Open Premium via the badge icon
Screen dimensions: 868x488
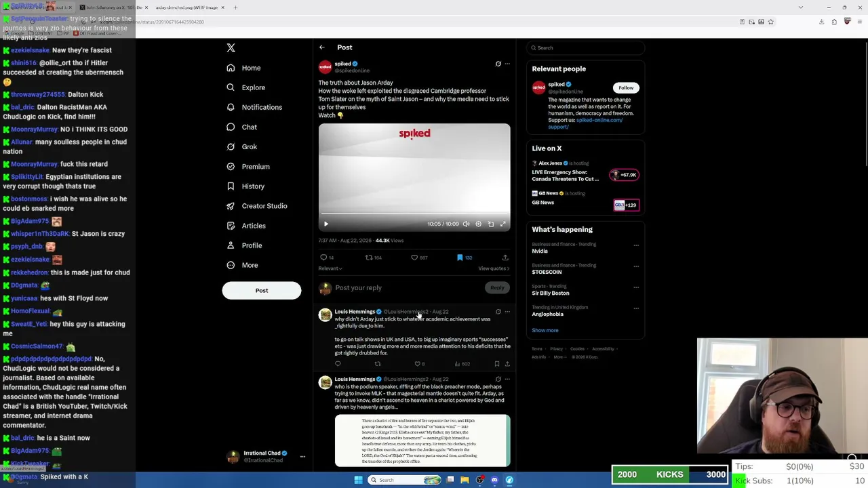231,167
